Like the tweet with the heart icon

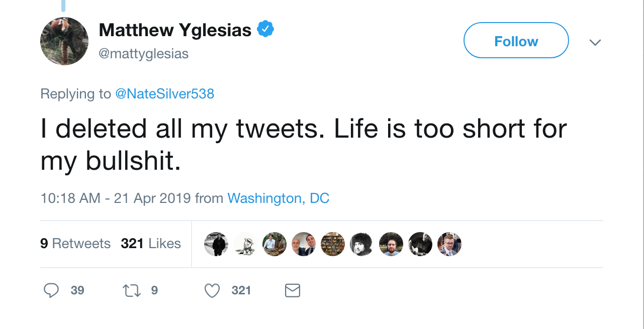(213, 290)
